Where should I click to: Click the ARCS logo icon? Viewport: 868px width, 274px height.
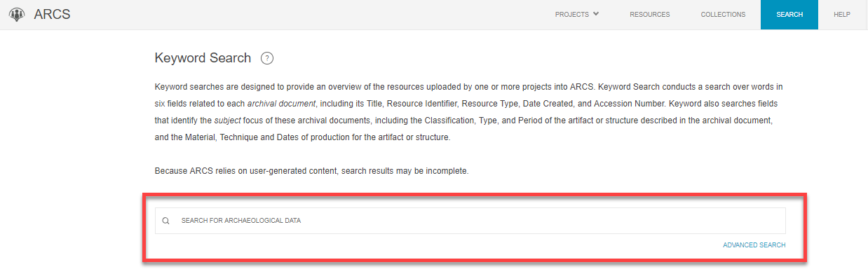pos(17,15)
